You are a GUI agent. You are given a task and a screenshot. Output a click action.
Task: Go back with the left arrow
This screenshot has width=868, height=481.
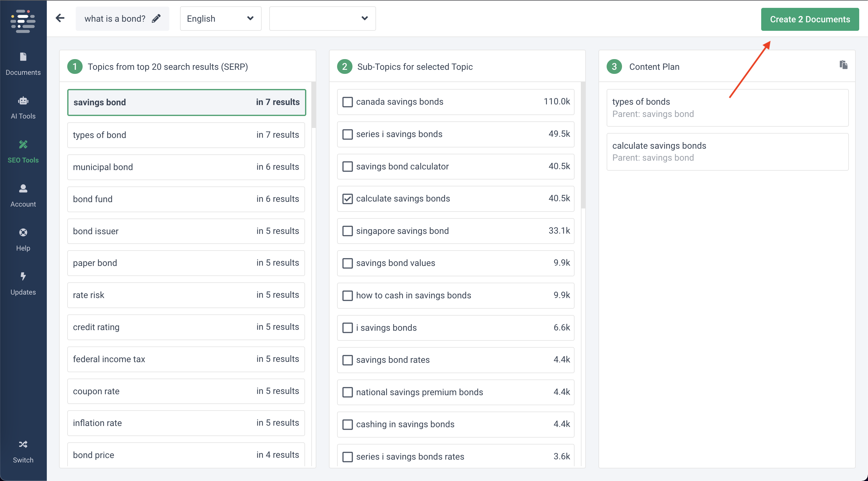click(60, 18)
